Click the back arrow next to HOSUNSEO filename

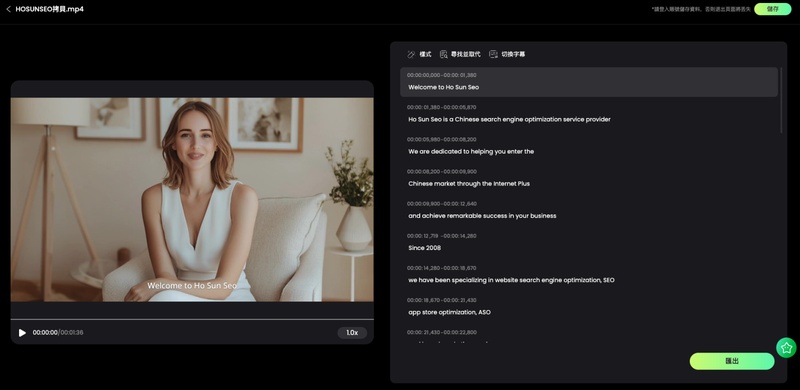click(8, 9)
